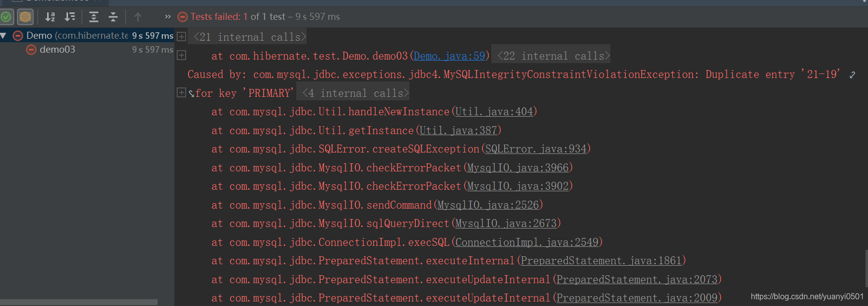The height and width of the screenshot is (306, 868).
Task: Open the MysqlIO.java:3966 link
Action: (518, 168)
